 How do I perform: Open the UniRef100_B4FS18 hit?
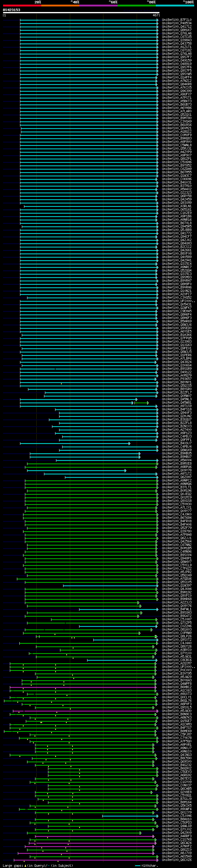click(176, 410)
